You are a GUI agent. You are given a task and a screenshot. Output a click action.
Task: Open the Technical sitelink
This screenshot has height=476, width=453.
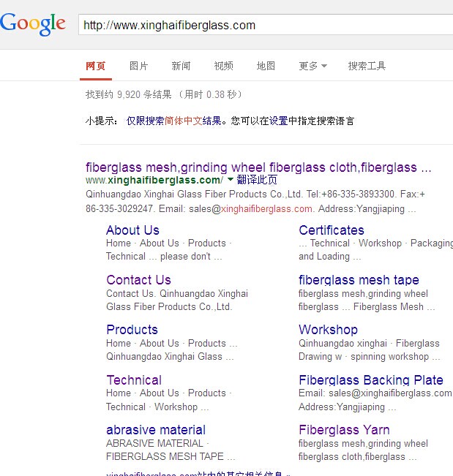coord(134,380)
